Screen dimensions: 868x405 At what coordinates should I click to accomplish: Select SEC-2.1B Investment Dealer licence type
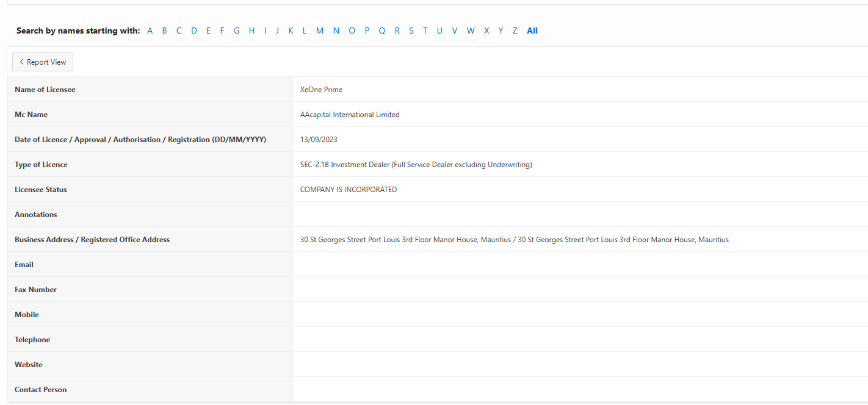416,165
